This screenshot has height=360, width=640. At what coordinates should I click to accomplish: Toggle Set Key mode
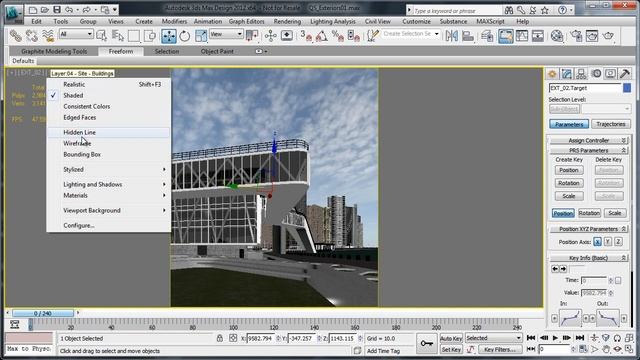[451, 349]
